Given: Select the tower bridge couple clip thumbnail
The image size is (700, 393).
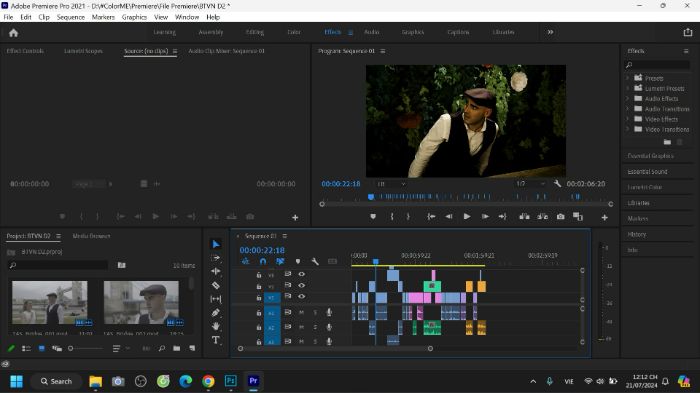Looking at the screenshot, I should point(50,303).
